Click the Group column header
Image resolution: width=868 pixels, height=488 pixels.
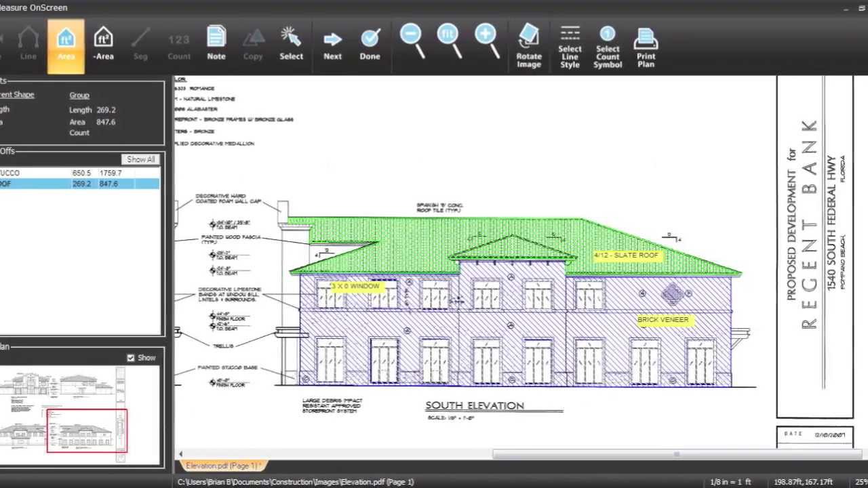[x=79, y=96]
